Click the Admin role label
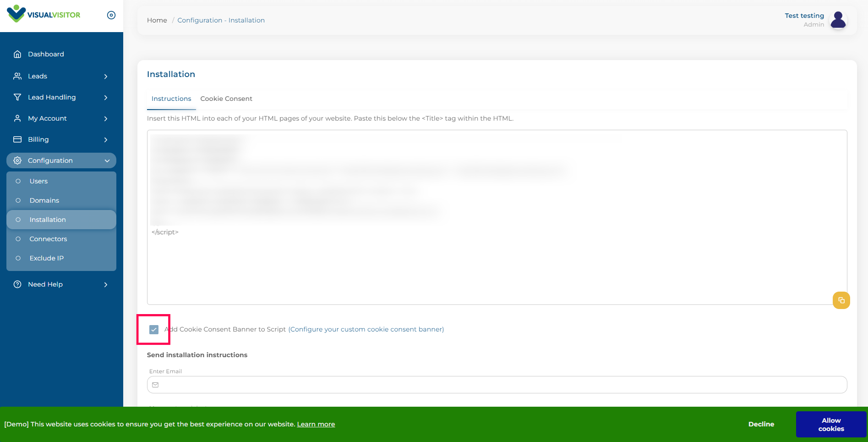 tap(814, 25)
